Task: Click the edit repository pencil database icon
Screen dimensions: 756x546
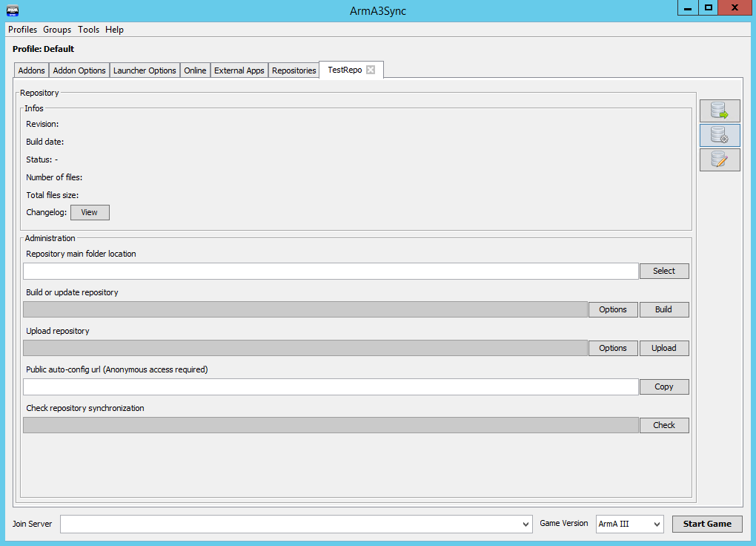Action: click(x=720, y=159)
